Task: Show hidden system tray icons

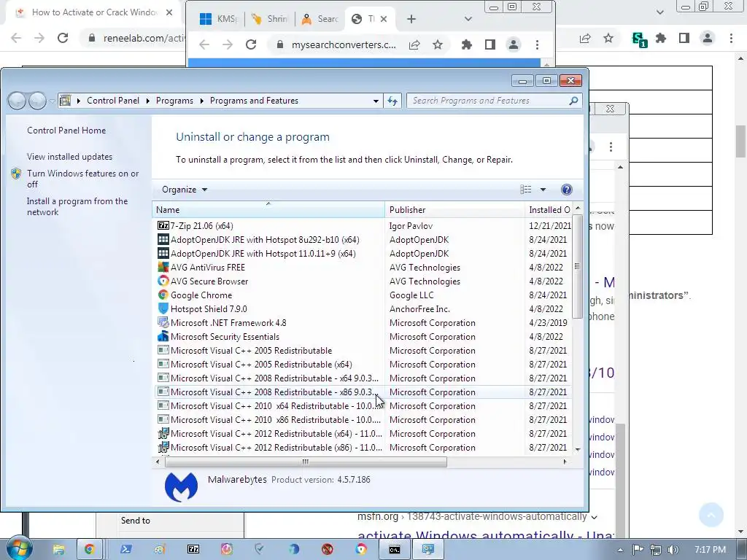Action: (620, 550)
